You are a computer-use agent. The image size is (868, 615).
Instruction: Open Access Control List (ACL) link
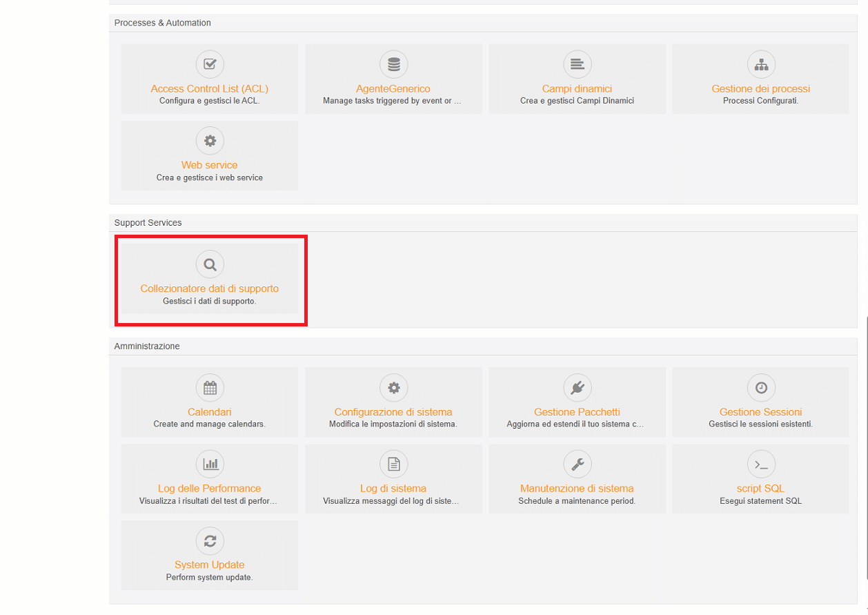[x=210, y=89]
